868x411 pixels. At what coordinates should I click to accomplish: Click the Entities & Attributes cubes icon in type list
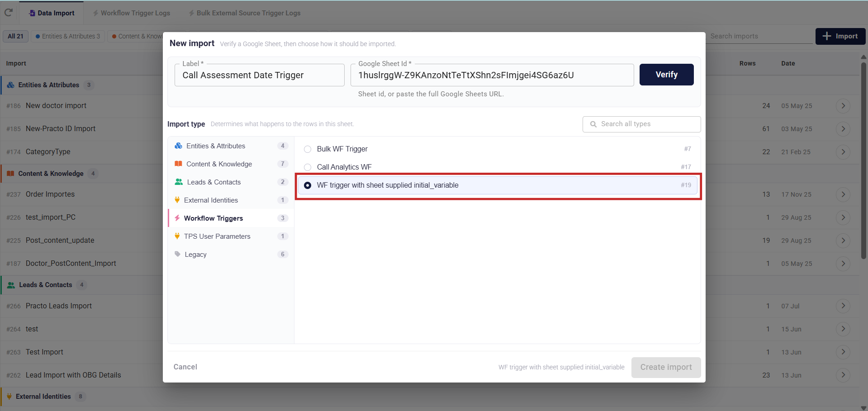click(178, 146)
